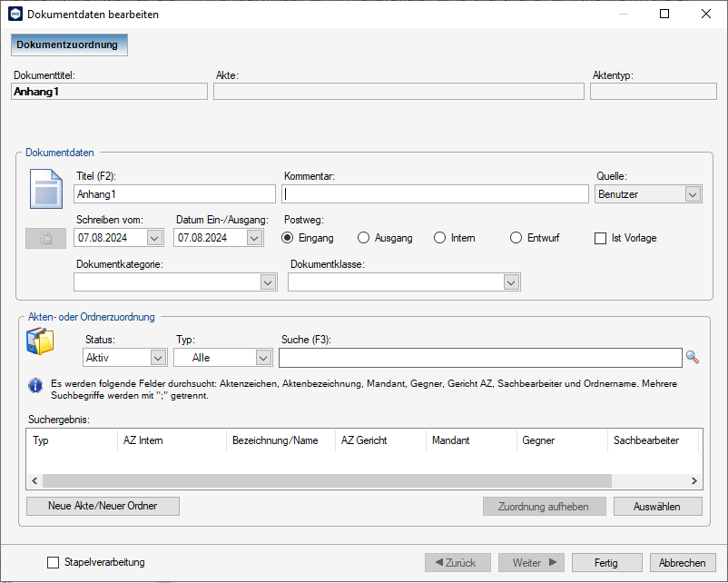Click the Abbrechen button
The width and height of the screenshot is (728, 583).
(x=683, y=562)
